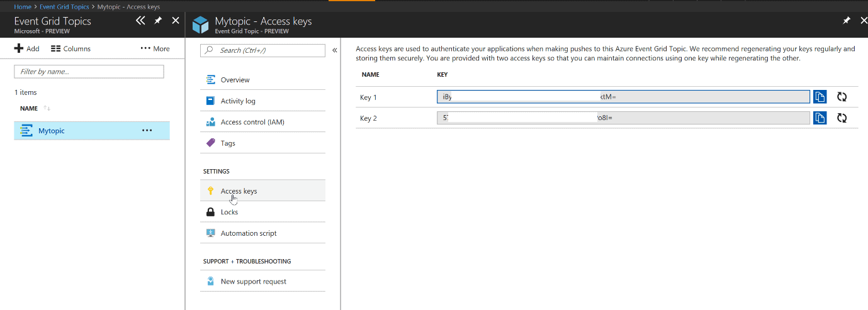Collapse the resource menu with the chevron
Image resolution: width=868 pixels, height=310 pixels.
[x=335, y=50]
